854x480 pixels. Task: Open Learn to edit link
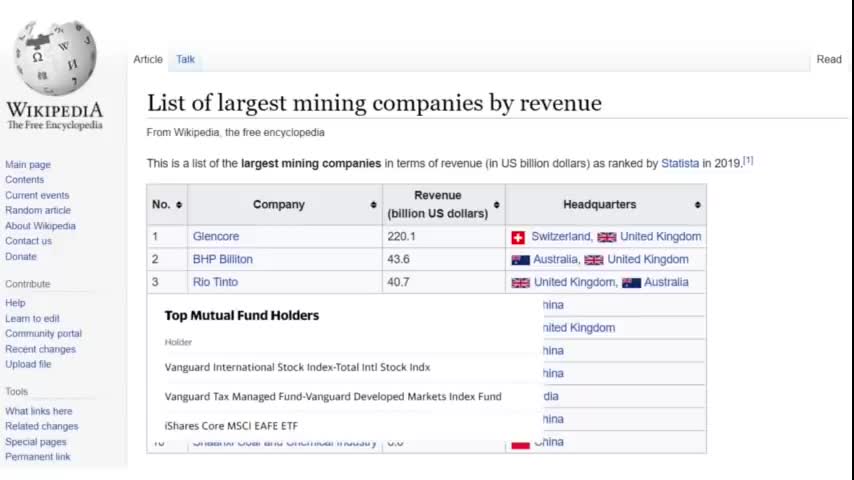click(32, 319)
